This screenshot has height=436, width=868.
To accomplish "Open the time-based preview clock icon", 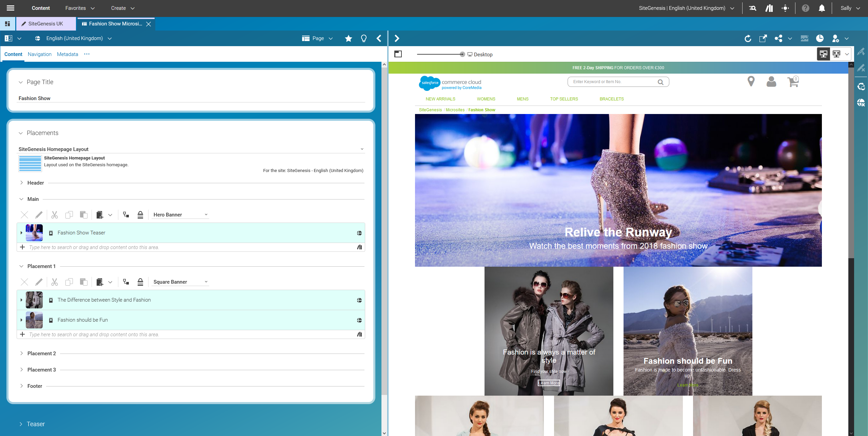I will coord(821,38).
